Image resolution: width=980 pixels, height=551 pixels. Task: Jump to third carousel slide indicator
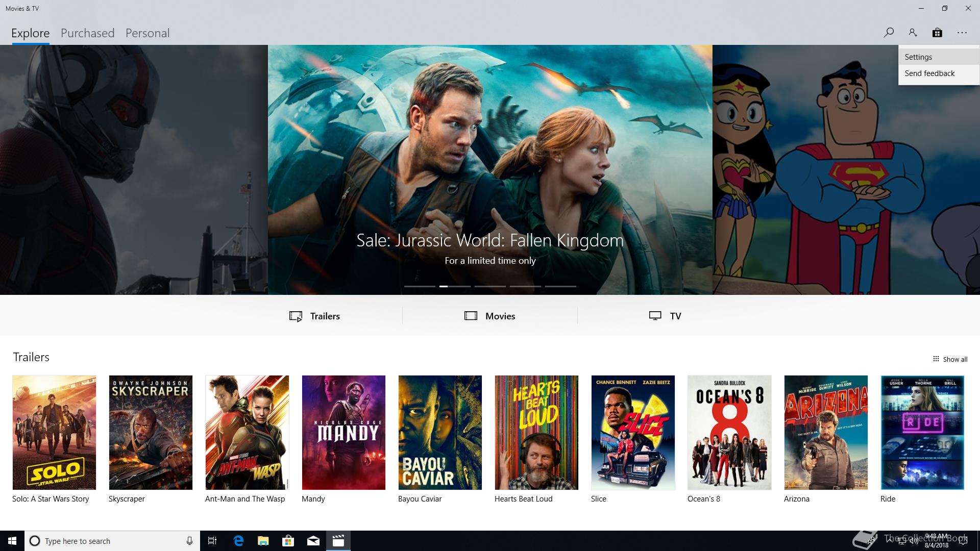tap(490, 286)
